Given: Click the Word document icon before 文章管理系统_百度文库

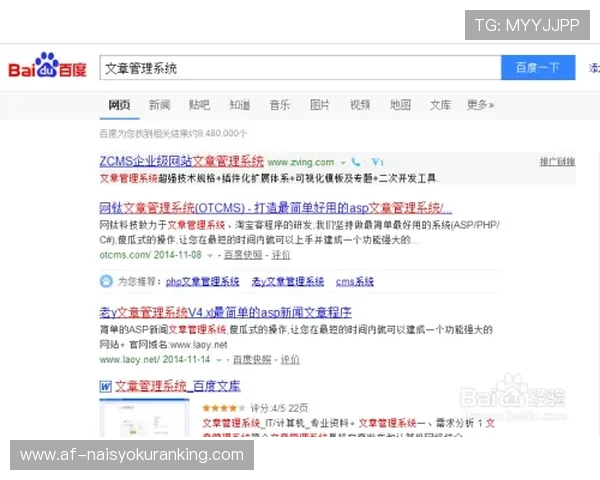Looking at the screenshot, I should [105, 386].
